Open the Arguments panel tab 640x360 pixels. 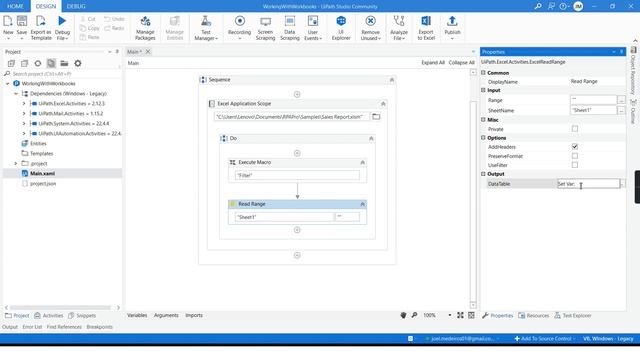coord(166,315)
